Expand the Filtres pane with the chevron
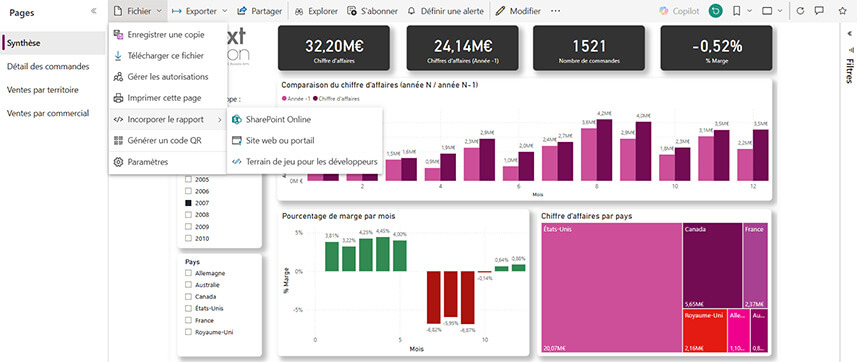Screen dimensions: 857x362 (x=849, y=33)
